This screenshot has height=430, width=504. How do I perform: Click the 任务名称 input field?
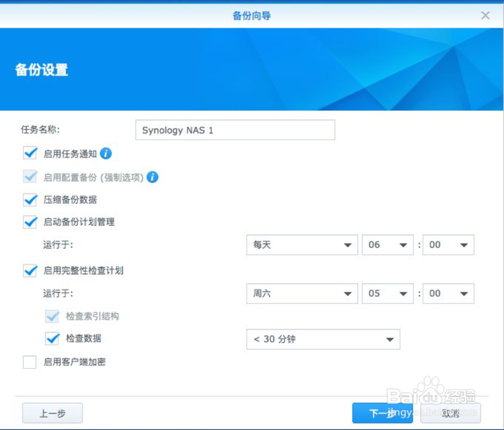point(235,130)
